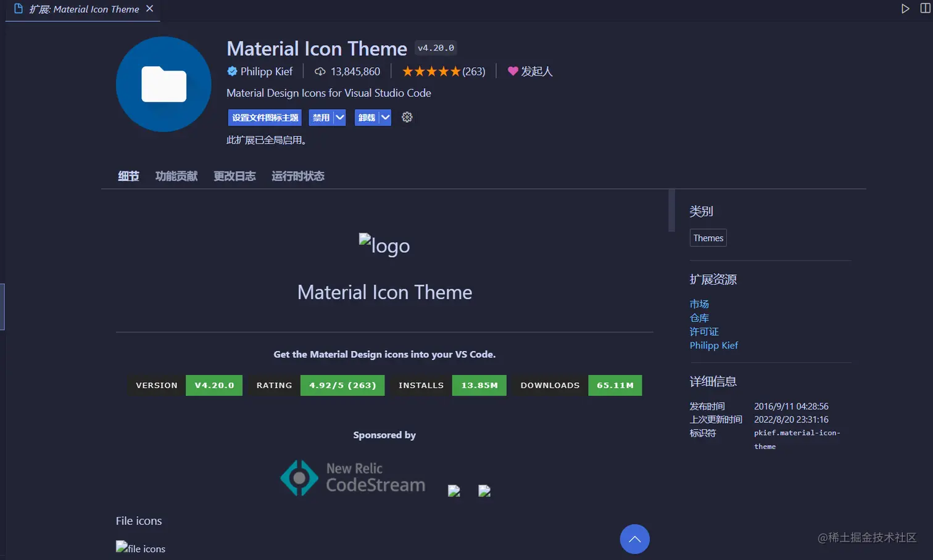This screenshot has width=933, height=560.
Task: Click the INSTALLS 13.85M badge
Action: 449,385
